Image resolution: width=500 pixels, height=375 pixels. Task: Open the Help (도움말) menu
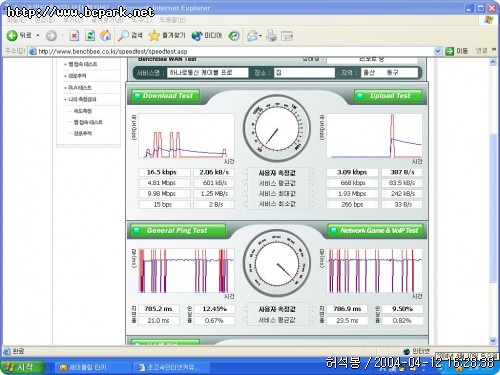point(173,20)
